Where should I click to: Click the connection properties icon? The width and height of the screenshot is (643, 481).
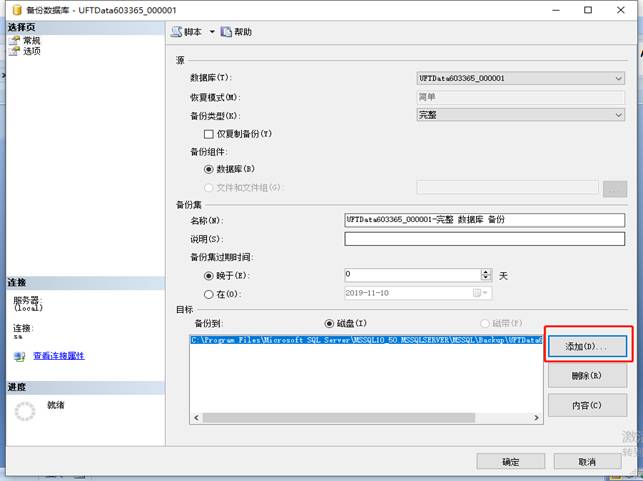coord(19,356)
